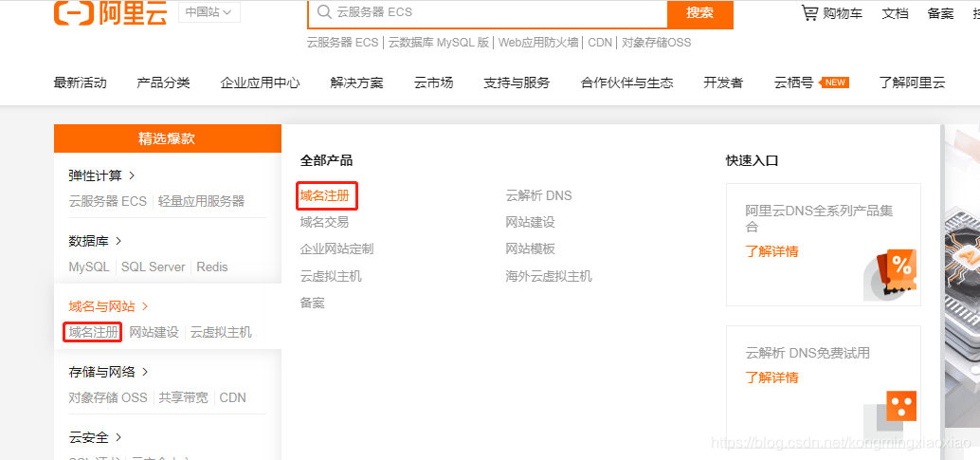This screenshot has height=460, width=980.
Task: Click 网站模板 link
Action: tap(530, 249)
